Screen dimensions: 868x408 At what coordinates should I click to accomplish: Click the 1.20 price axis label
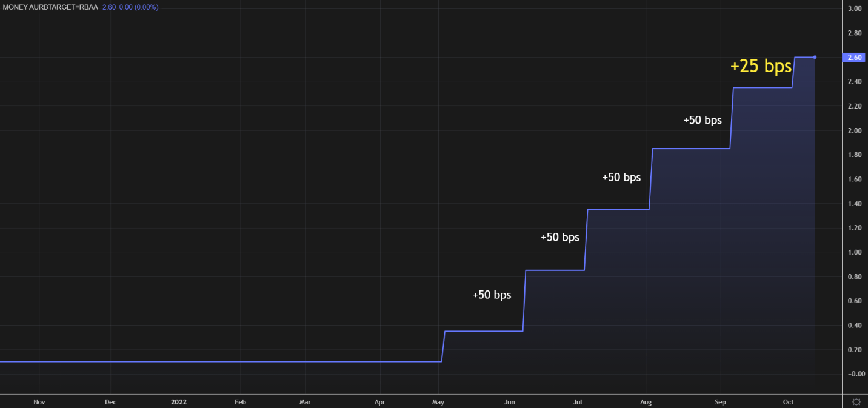point(855,228)
